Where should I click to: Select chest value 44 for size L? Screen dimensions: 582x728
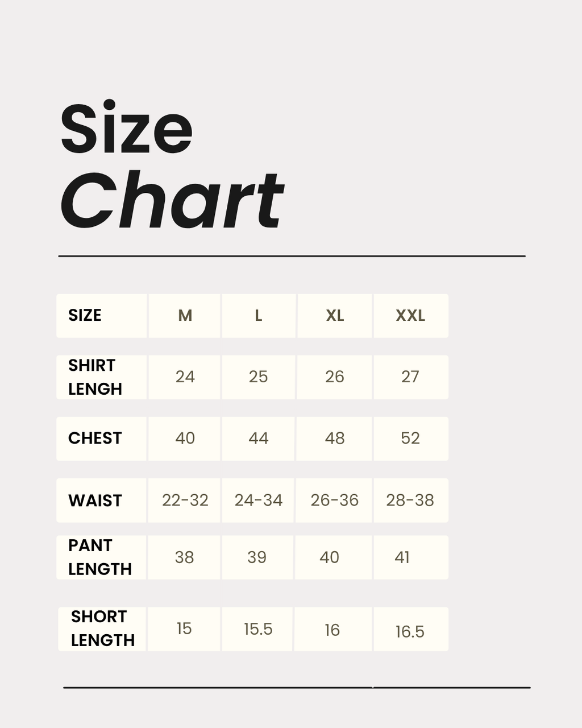259,439
